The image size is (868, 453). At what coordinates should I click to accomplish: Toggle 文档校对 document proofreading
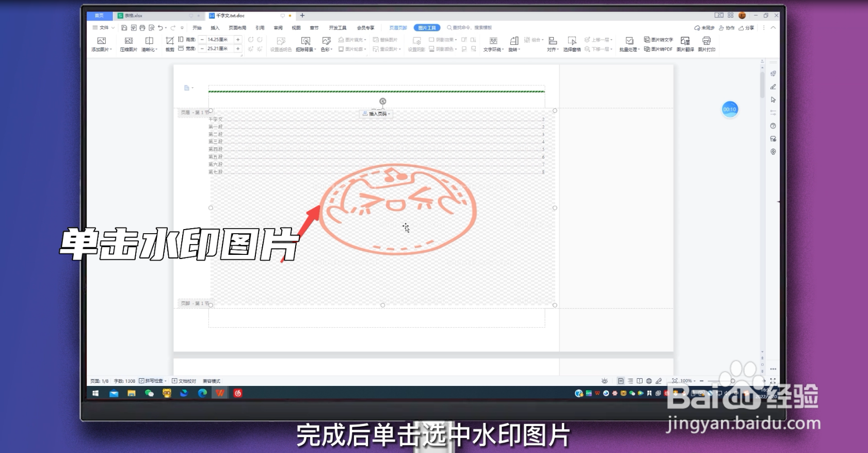(x=184, y=381)
